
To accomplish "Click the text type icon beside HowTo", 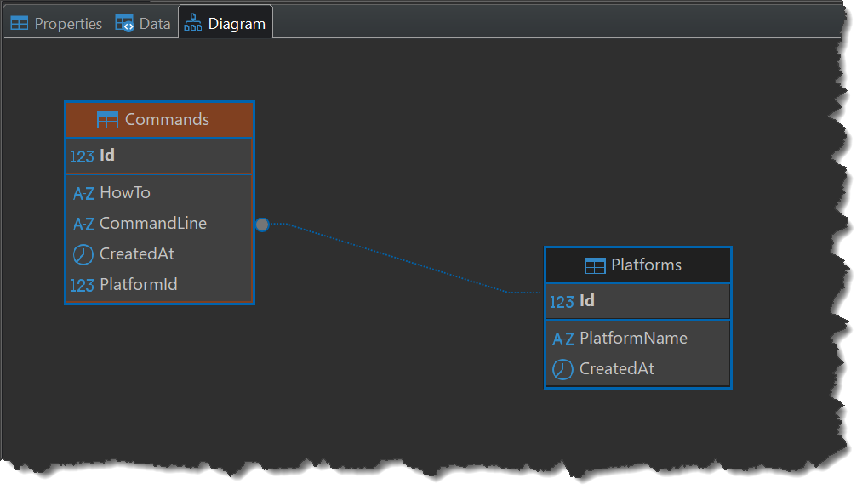I will tap(83, 194).
